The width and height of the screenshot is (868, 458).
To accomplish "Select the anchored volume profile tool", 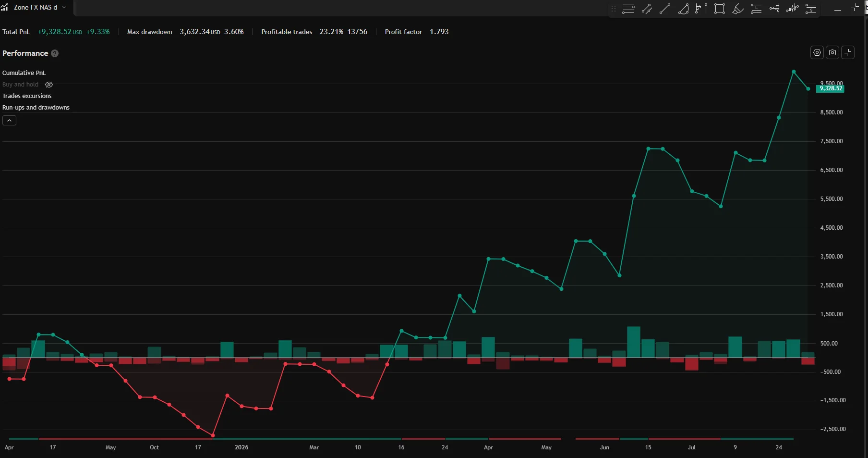I will [x=774, y=9].
